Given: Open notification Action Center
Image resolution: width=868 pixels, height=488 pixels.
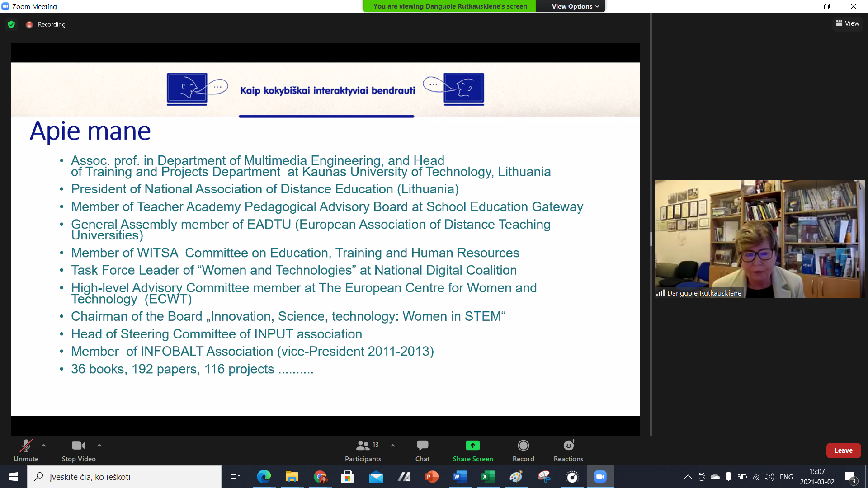Looking at the screenshot, I should 850,477.
